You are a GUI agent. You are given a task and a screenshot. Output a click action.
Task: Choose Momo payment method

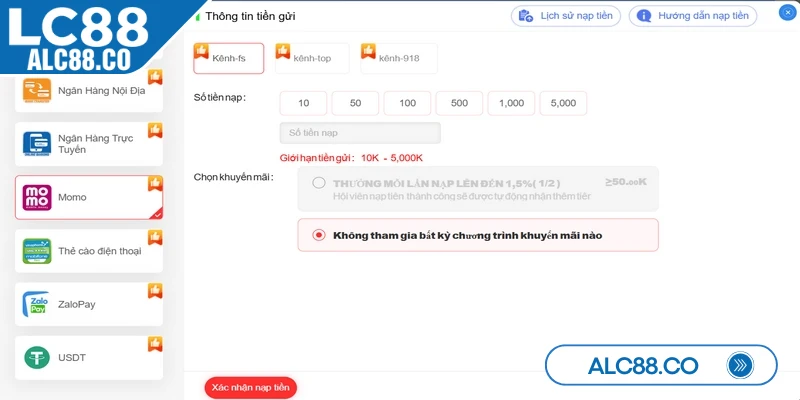(89, 197)
